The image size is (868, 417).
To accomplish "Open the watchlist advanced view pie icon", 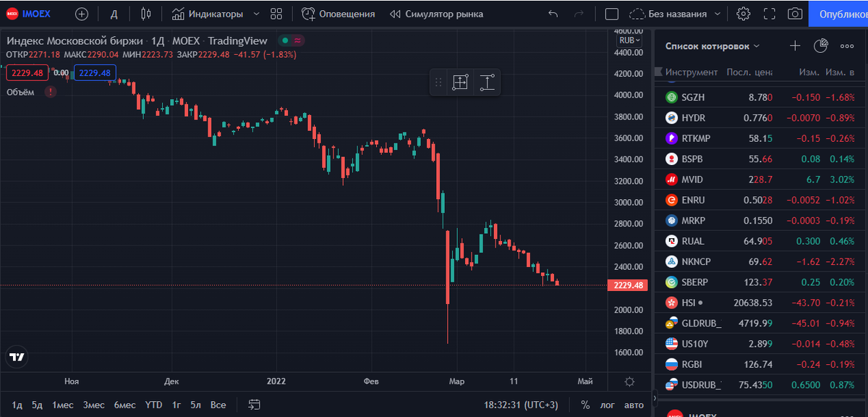I will point(820,46).
